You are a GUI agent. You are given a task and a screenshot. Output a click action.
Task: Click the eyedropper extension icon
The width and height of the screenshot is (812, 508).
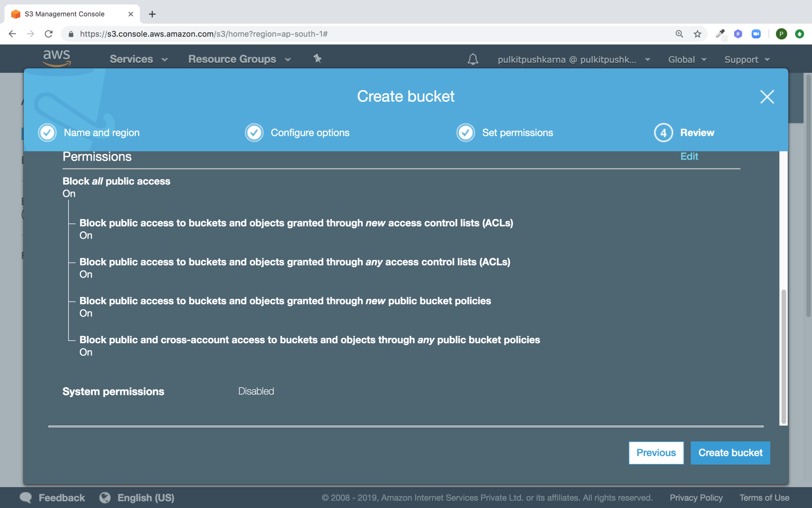point(720,34)
